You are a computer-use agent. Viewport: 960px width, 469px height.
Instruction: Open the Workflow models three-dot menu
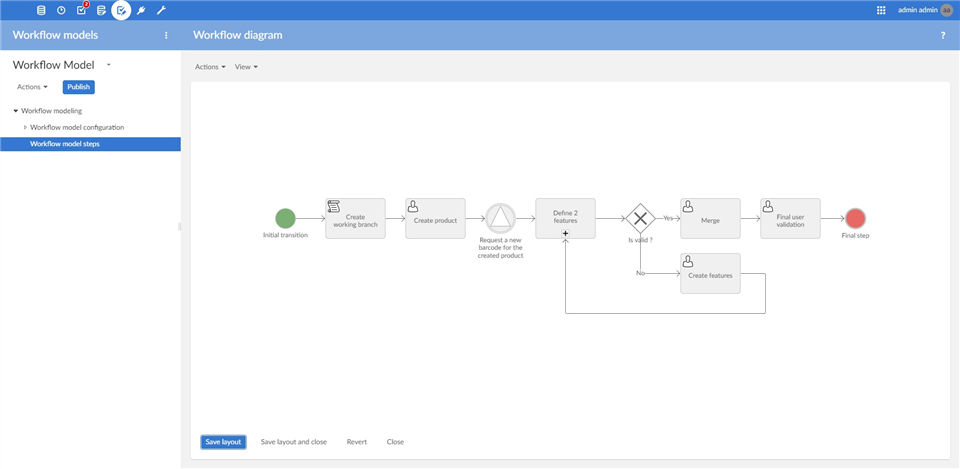[166, 36]
